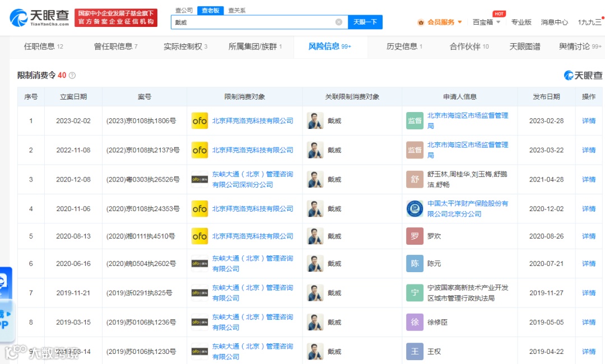
Task: Click 戴威's avatar photo in row 1
Action: (x=315, y=121)
